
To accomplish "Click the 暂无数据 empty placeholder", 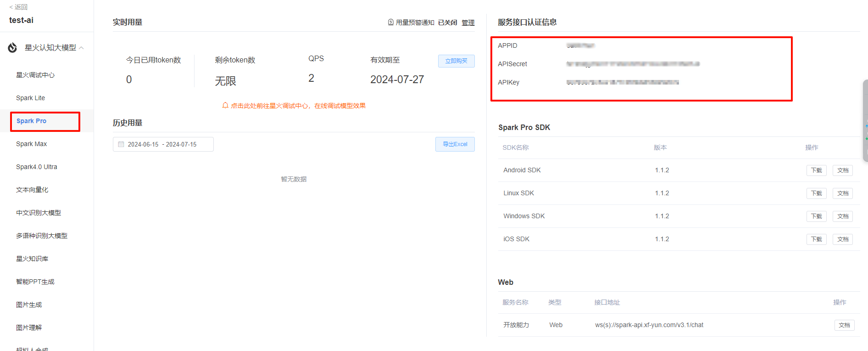I will click(x=294, y=179).
